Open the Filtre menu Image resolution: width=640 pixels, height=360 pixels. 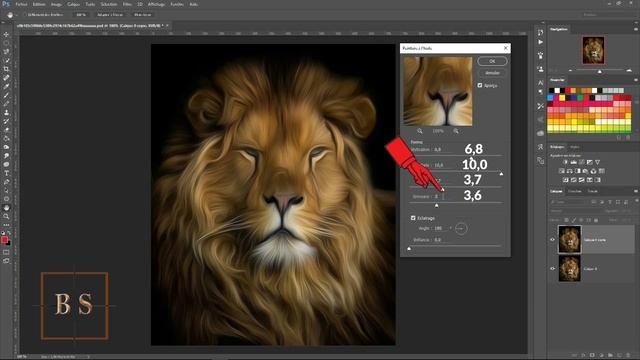pyautogui.click(x=127, y=4)
